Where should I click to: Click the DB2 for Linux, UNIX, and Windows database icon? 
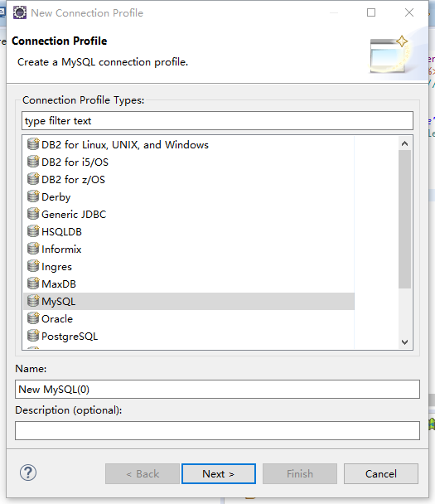point(33,144)
